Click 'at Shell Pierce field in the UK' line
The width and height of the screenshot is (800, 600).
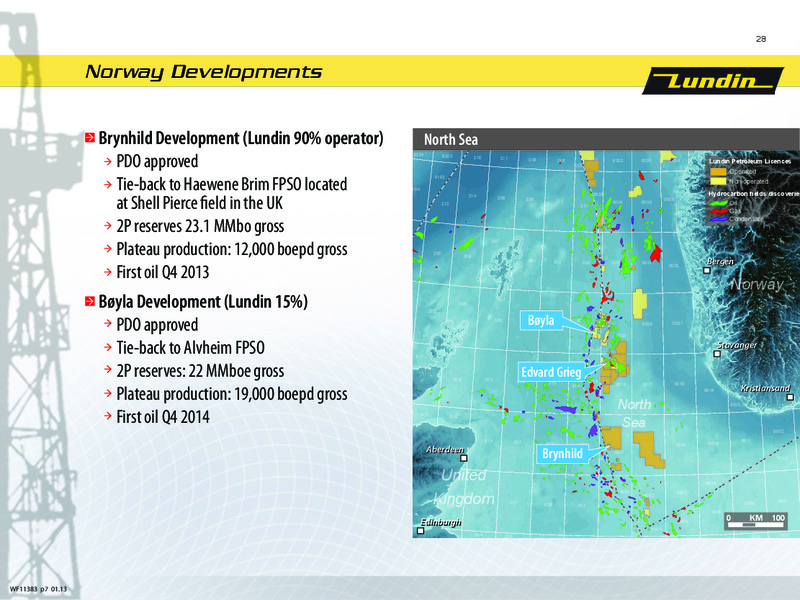point(199,203)
